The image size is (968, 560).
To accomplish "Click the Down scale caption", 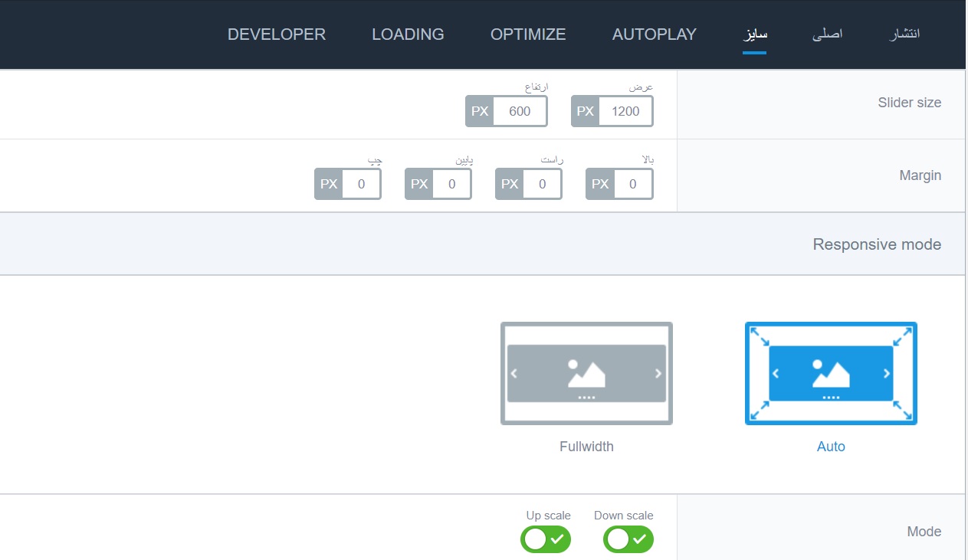I will pos(624,516).
